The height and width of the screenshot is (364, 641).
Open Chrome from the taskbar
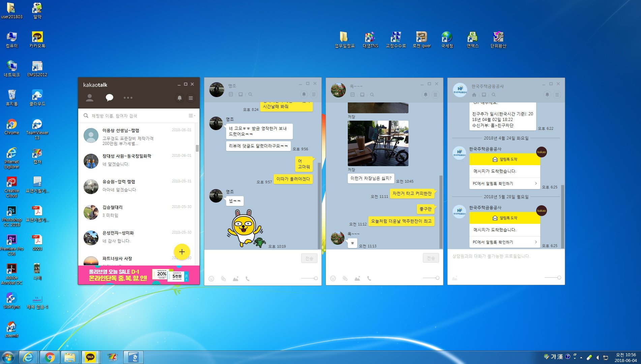point(50,357)
